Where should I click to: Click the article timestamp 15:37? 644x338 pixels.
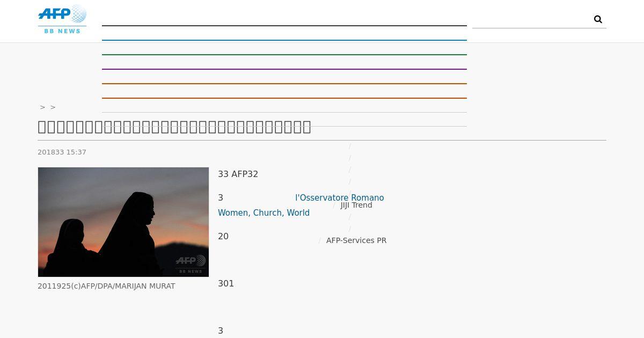pyautogui.click(x=76, y=152)
